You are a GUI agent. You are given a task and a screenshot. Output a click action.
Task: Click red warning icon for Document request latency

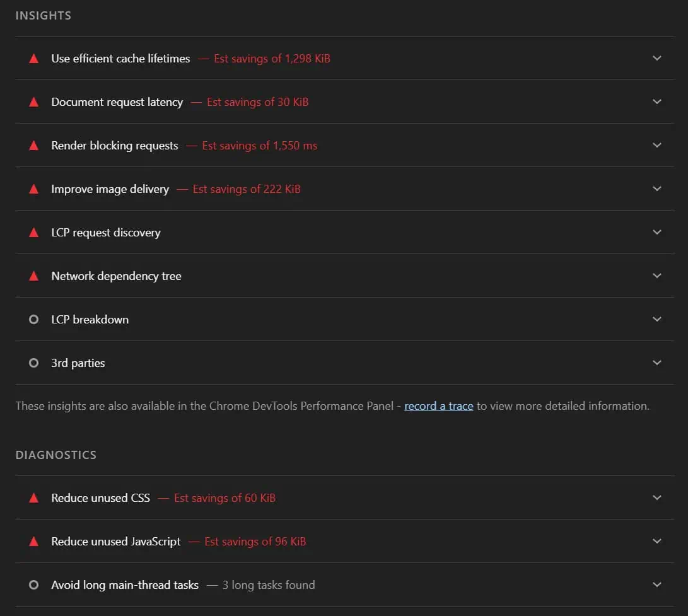pyautogui.click(x=34, y=102)
